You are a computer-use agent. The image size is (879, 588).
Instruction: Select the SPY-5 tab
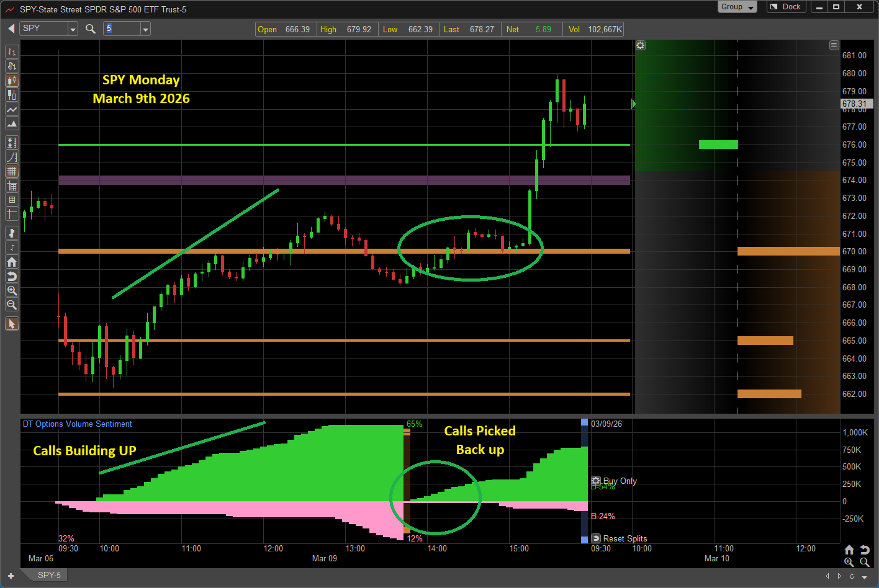(49, 575)
